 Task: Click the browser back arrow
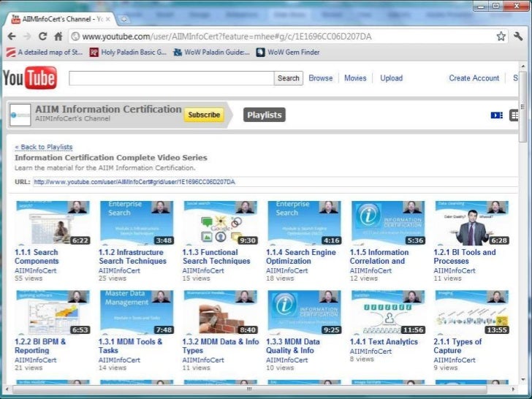pyautogui.click(x=12, y=37)
